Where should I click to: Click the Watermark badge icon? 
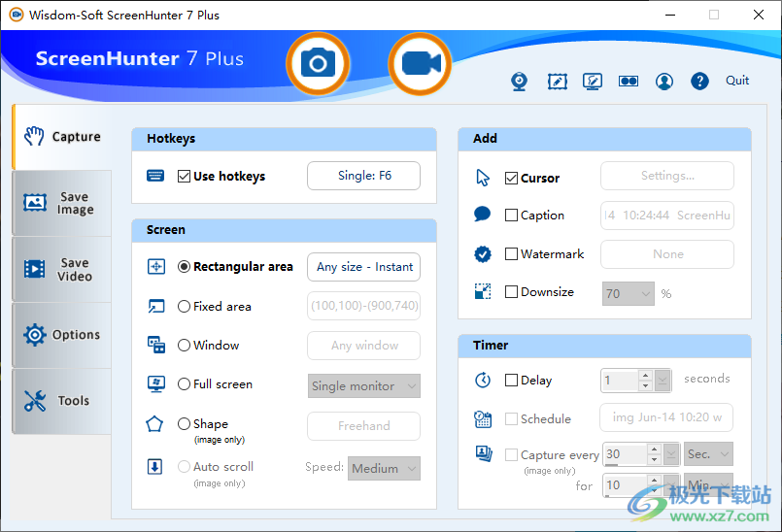pyautogui.click(x=482, y=254)
